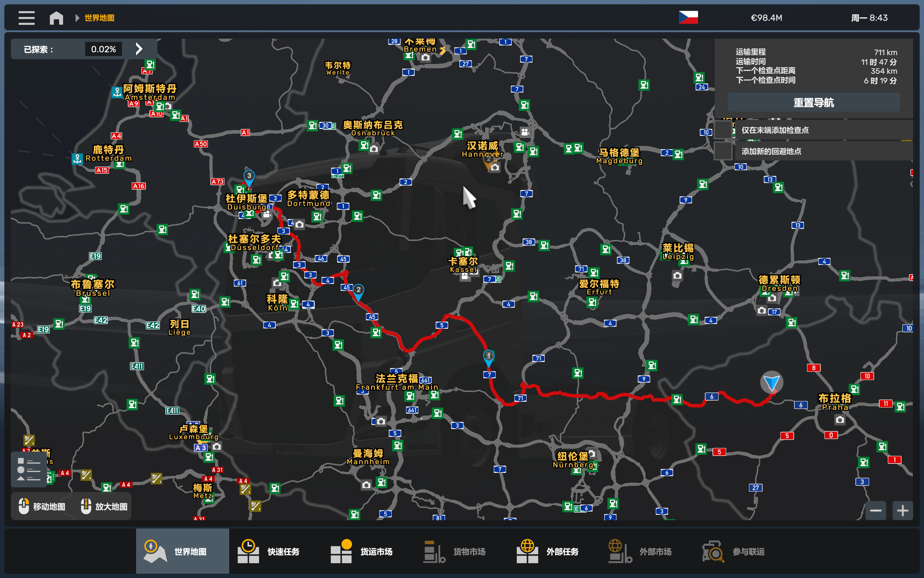The height and width of the screenshot is (578, 924).
Task: Click the 德累斯顿 Dresden city label
Action: pyautogui.click(x=779, y=284)
